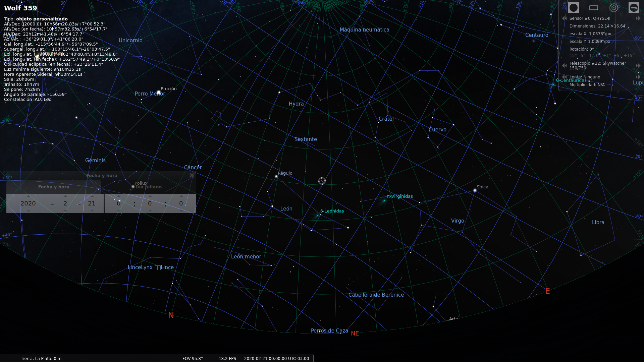Increase the minutes with the up arrow

(x=150, y=196)
